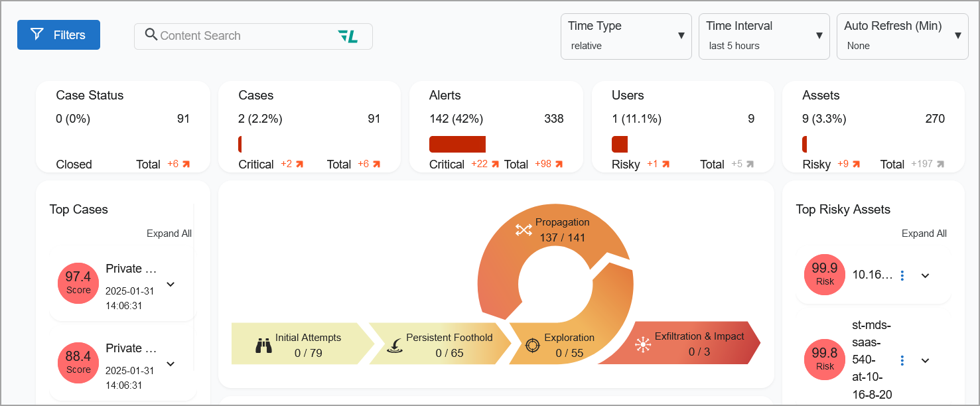This screenshot has width=980, height=406.
Task: Click the red Critical Alerts progress bar
Action: [x=457, y=145]
